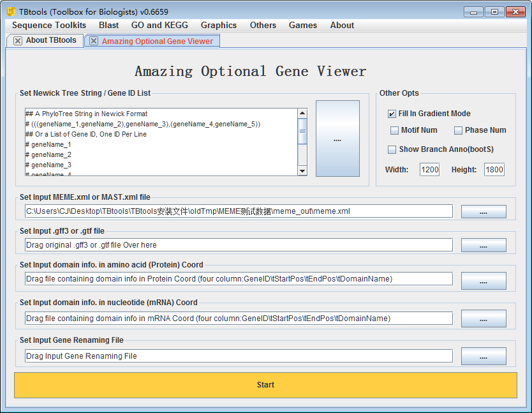
Task: Click the TBtools application icon in title bar
Action: 11,11
